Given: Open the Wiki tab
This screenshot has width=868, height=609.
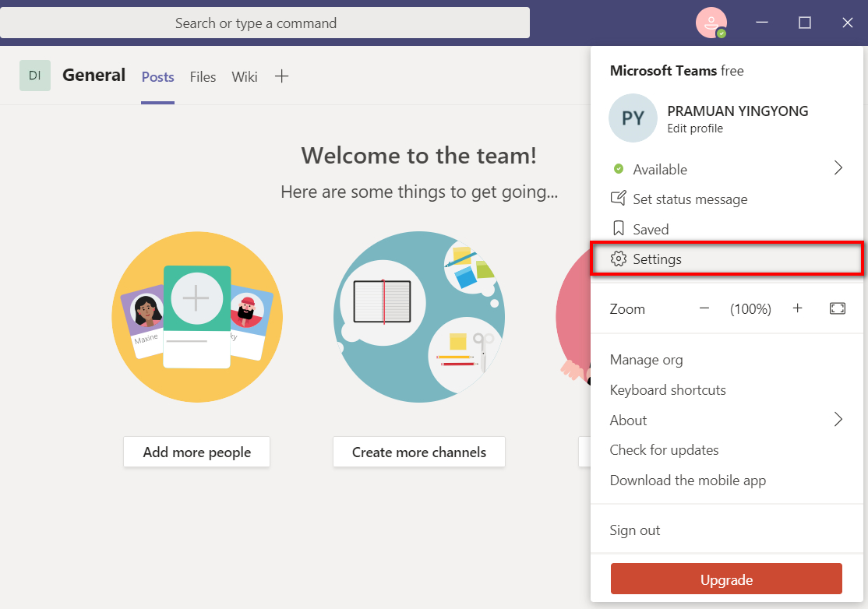Looking at the screenshot, I should point(245,77).
